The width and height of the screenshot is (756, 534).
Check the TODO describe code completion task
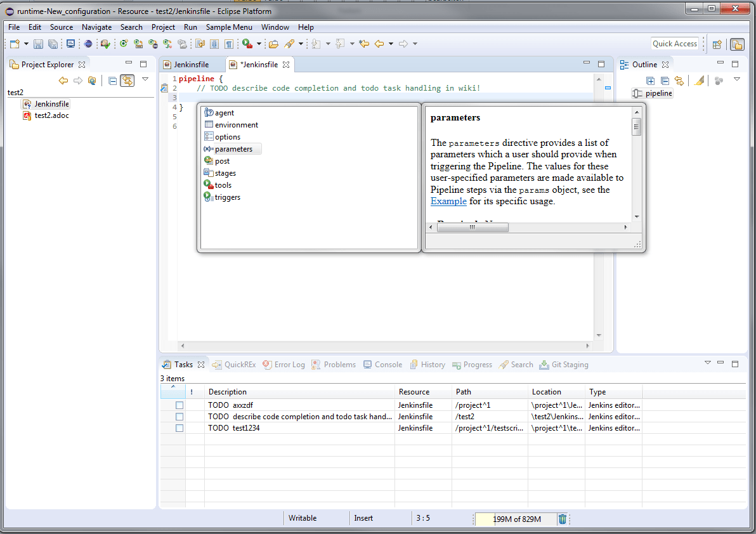coord(179,416)
